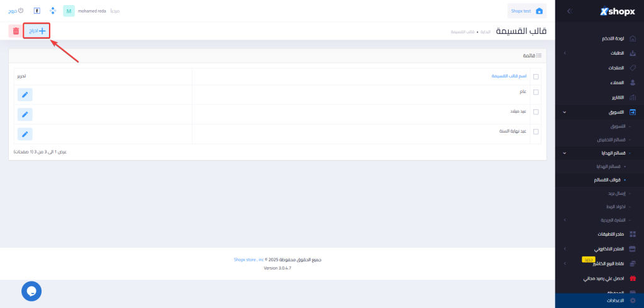Edit the عيد نهاية السنة template
This screenshot has width=644, height=308.
(x=25, y=134)
